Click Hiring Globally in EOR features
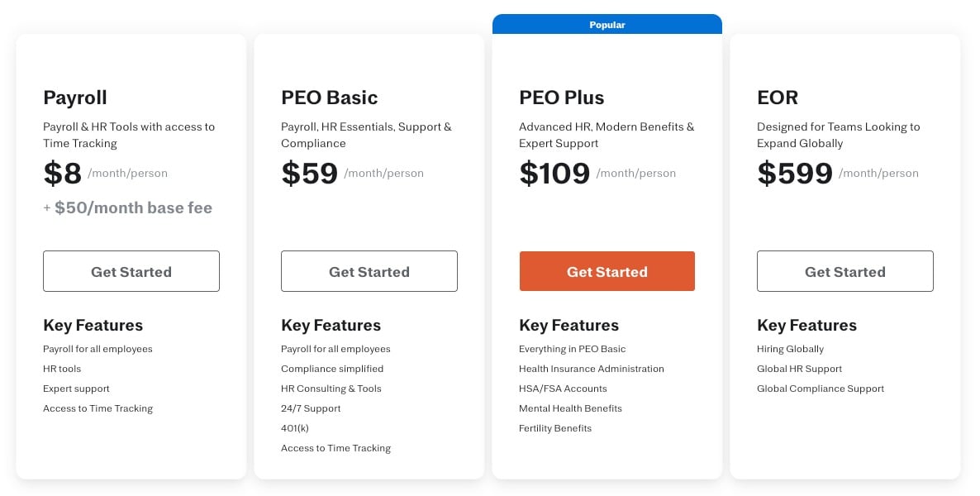The image size is (980, 496). pyautogui.click(x=790, y=348)
